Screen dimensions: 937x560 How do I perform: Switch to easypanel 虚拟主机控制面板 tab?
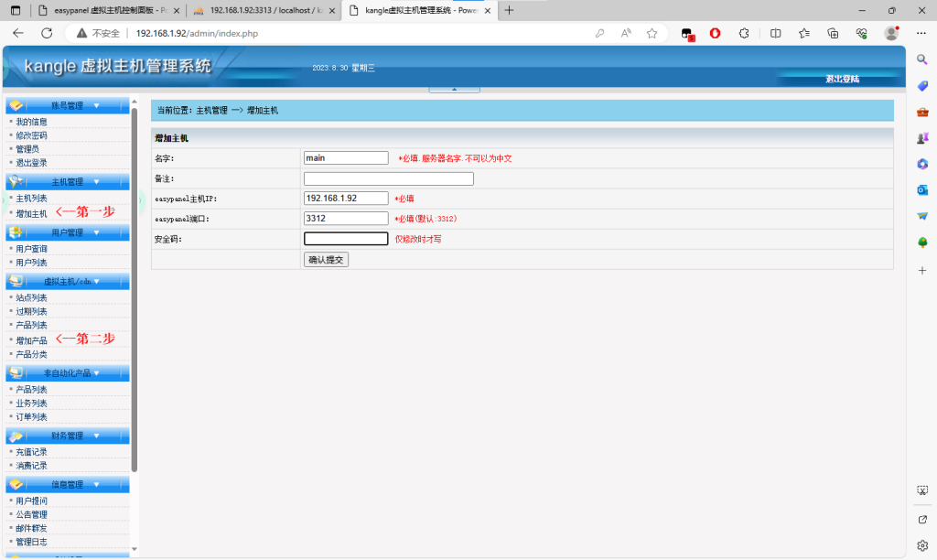point(101,10)
